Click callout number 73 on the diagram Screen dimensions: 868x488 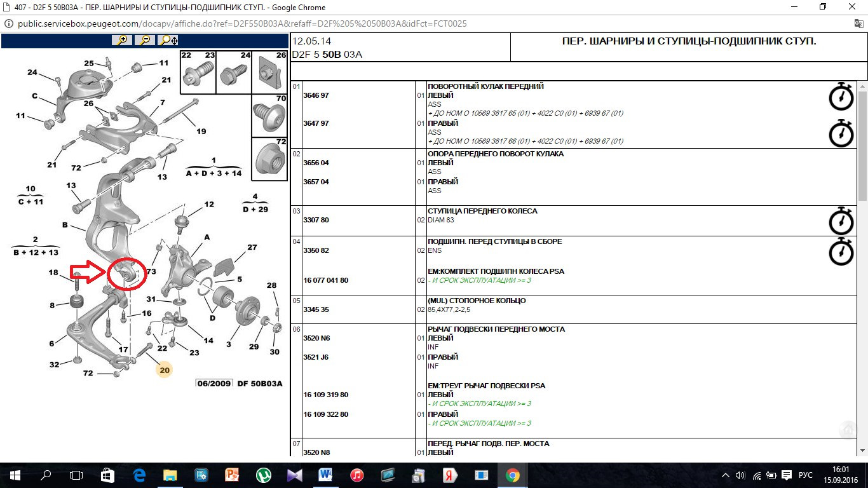[x=151, y=271]
